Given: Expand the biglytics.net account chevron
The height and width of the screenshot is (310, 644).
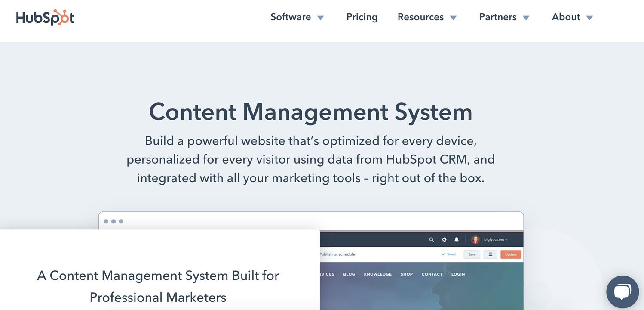Looking at the screenshot, I should click(506, 239).
